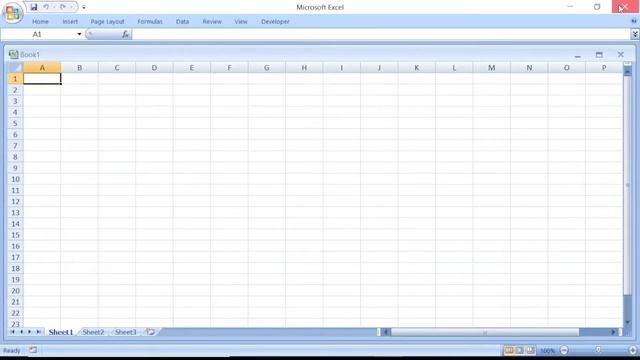Click the vertical scrollbar thumb
640x360 pixels.
pos(628,185)
